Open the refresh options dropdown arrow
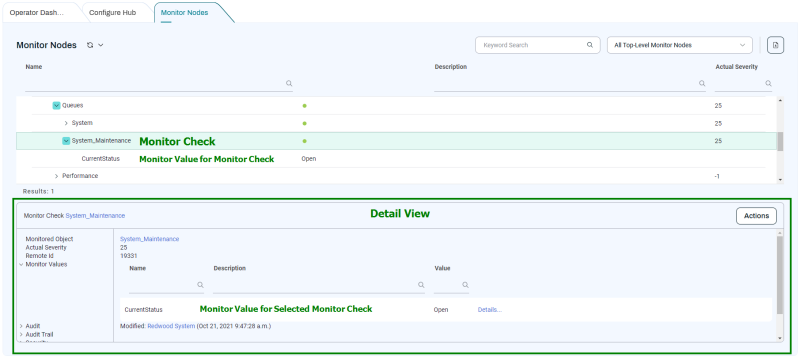This screenshot has height=360, width=800. pos(101,45)
